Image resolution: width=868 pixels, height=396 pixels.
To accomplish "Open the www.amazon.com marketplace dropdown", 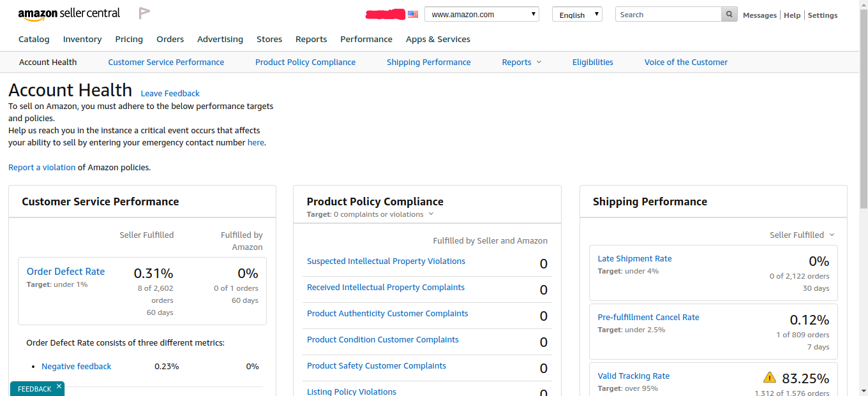I will click(481, 14).
